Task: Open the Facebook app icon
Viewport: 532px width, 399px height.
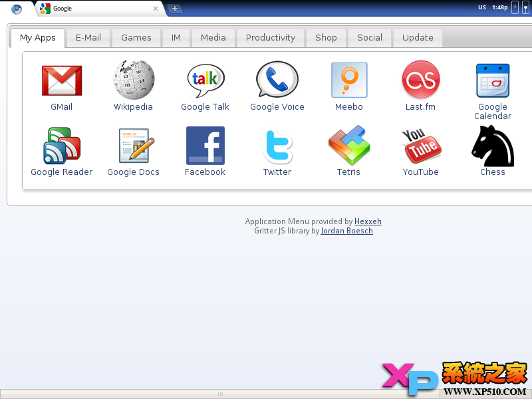Action: pos(205,146)
